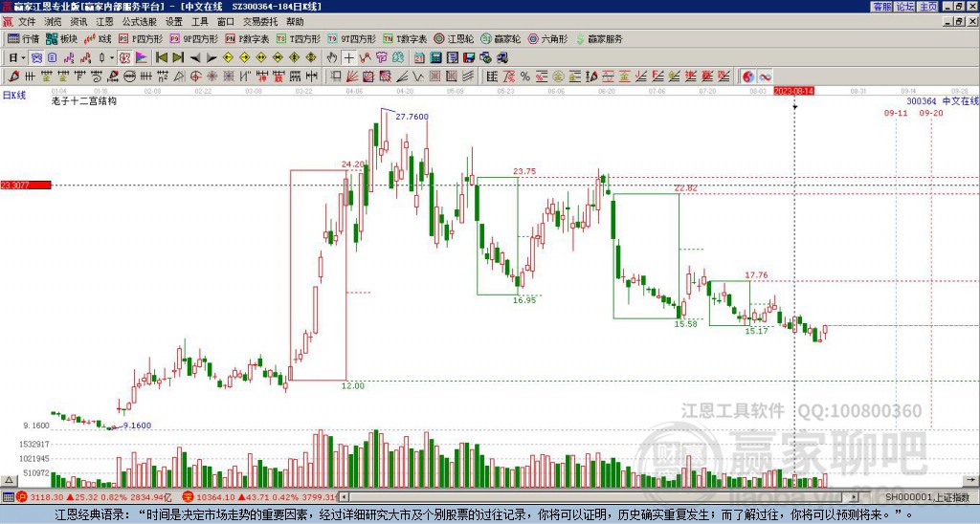
Task: Click the 客服 link in title bar
Action: (881, 7)
